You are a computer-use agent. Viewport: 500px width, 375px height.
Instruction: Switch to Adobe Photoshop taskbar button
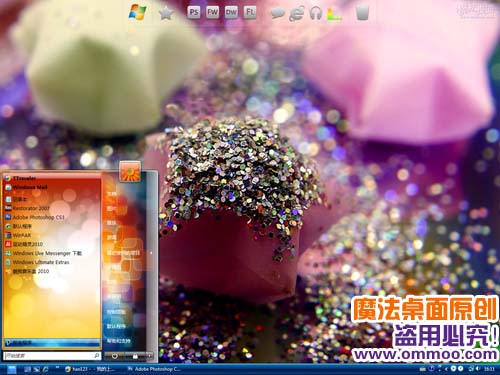point(154,369)
